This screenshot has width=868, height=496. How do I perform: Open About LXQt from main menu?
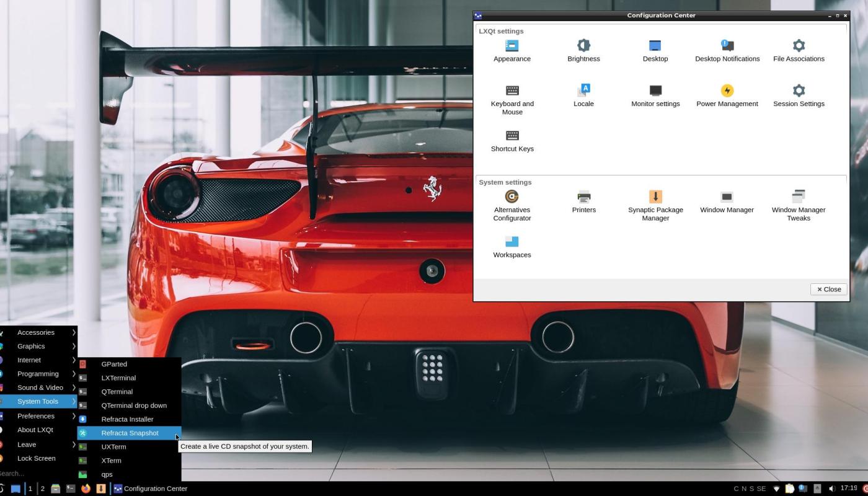38,430
